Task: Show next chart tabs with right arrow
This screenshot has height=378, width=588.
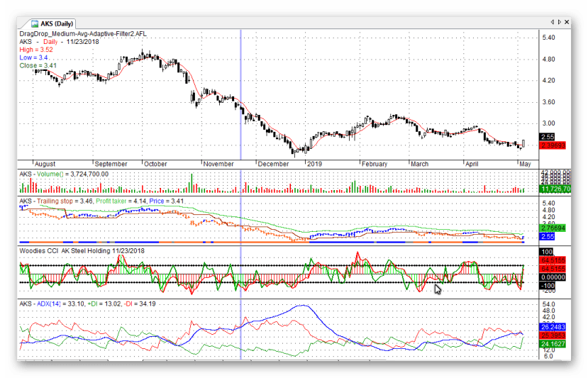Action: click(559, 22)
